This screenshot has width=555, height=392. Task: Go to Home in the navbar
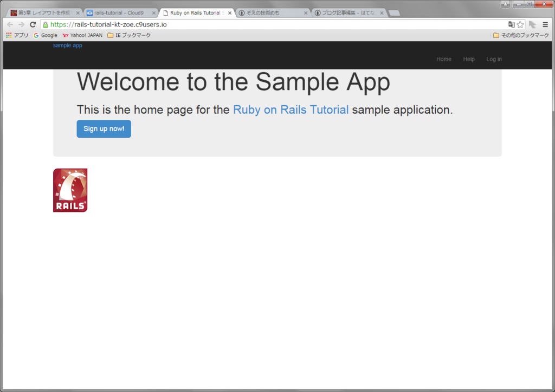point(443,59)
